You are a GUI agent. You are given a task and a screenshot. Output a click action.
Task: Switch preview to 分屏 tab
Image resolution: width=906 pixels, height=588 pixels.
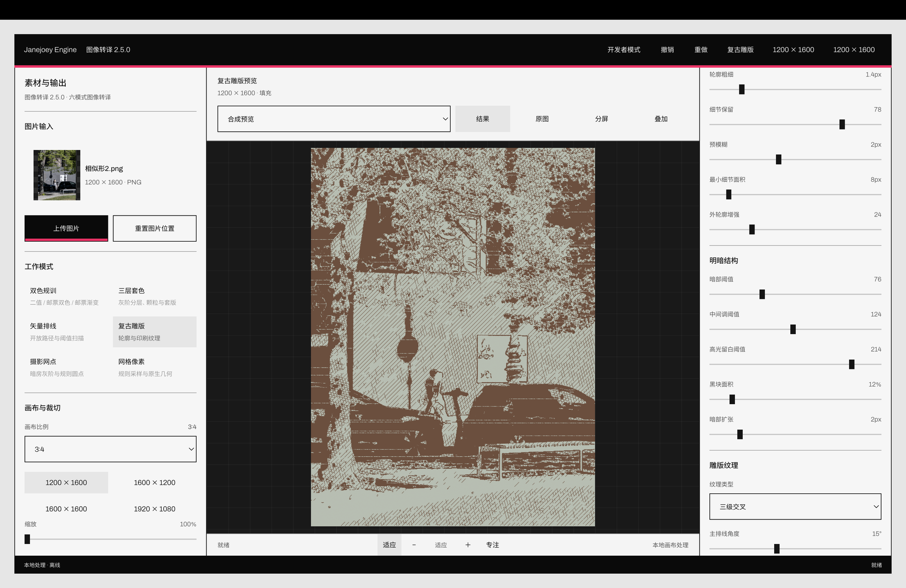tap(602, 119)
